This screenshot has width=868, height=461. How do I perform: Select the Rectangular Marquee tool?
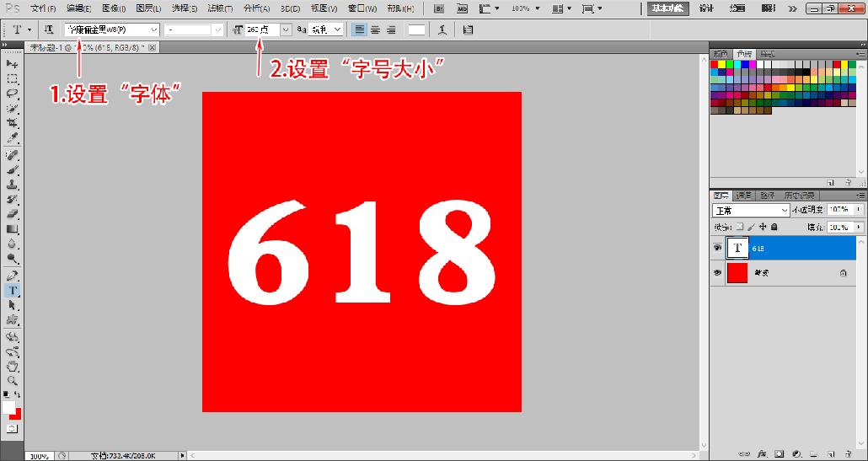pos(12,78)
